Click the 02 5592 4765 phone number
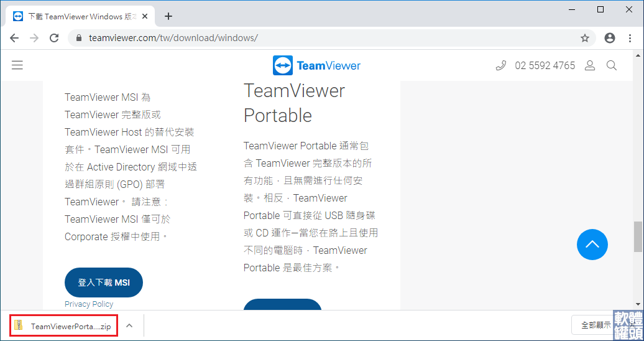The height and width of the screenshot is (341, 644). click(545, 65)
